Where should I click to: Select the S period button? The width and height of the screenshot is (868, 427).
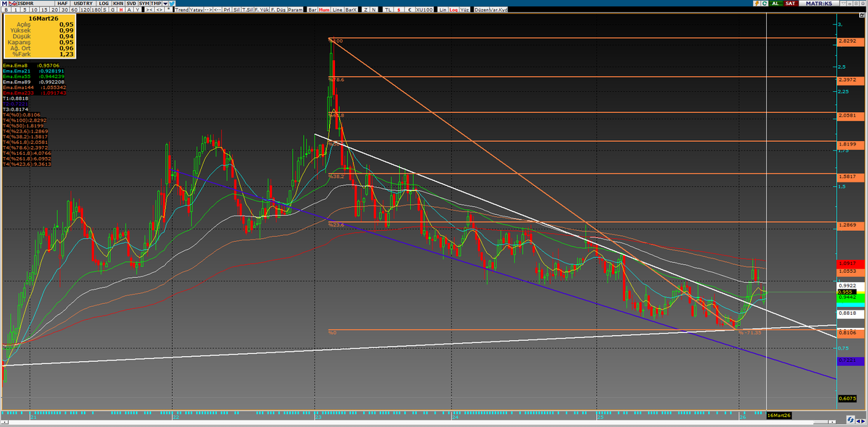click(x=105, y=10)
